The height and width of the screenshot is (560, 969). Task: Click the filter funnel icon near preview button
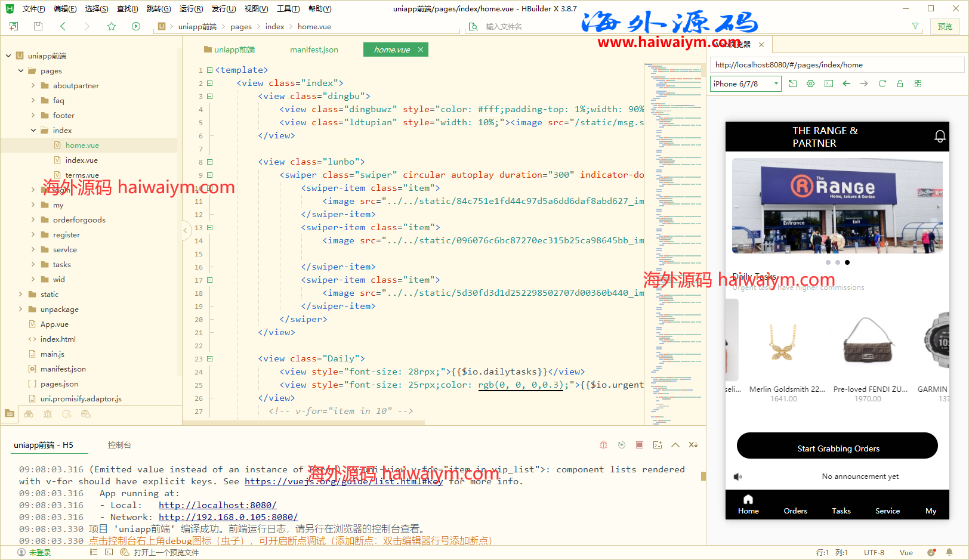915,26
